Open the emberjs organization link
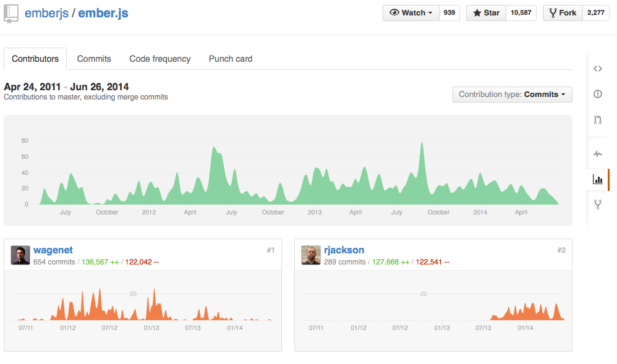The height and width of the screenshot is (364, 617). (46, 13)
